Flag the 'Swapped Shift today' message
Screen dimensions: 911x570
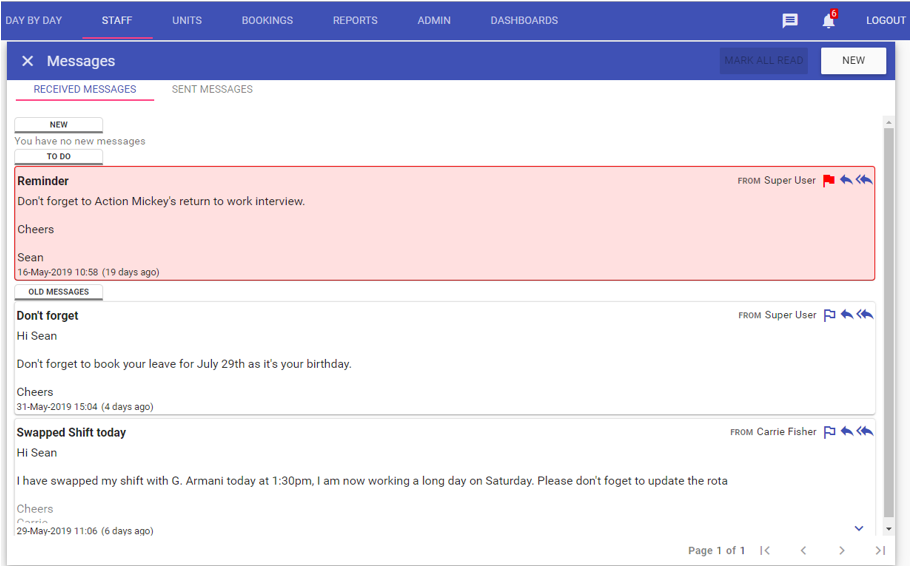click(x=829, y=432)
